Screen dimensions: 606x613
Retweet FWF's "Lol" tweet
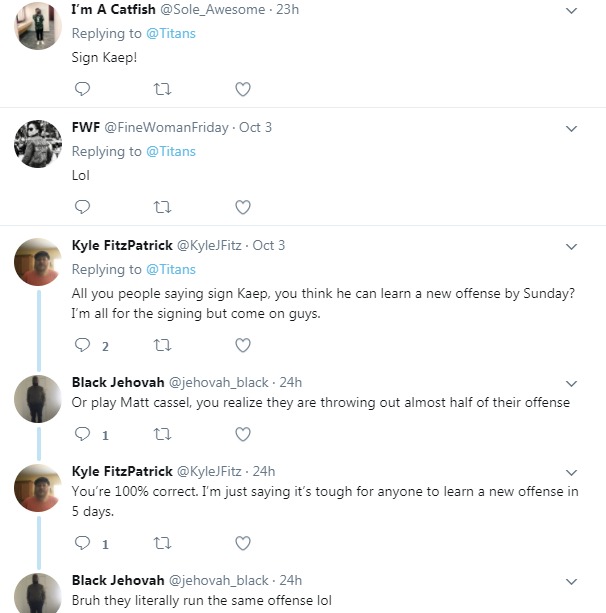[163, 208]
